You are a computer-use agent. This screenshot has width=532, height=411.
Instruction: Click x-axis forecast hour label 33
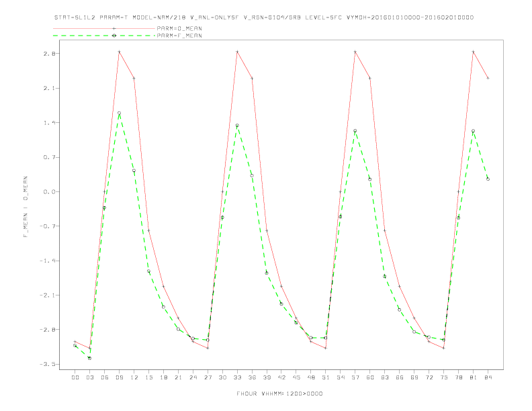(x=237, y=377)
